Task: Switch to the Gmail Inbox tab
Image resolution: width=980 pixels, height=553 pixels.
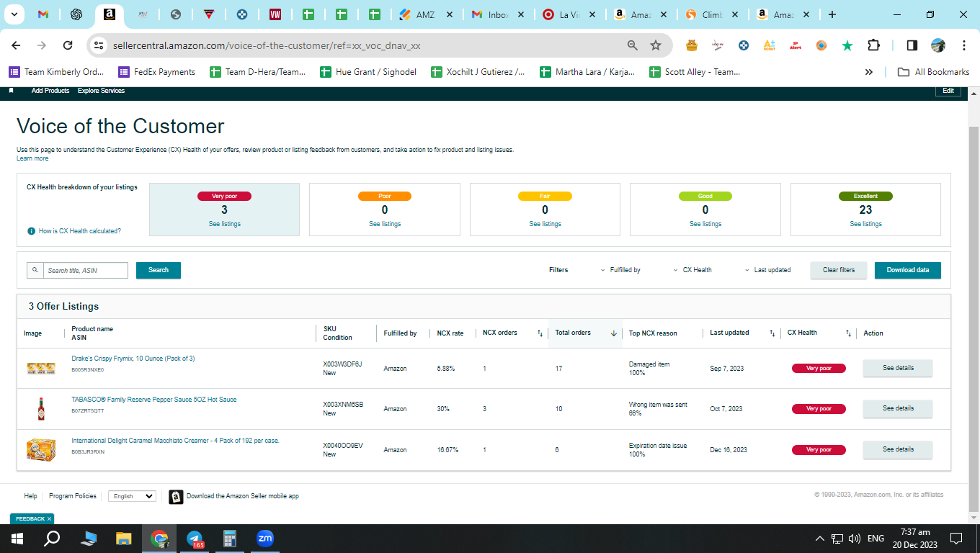Action: pos(499,14)
